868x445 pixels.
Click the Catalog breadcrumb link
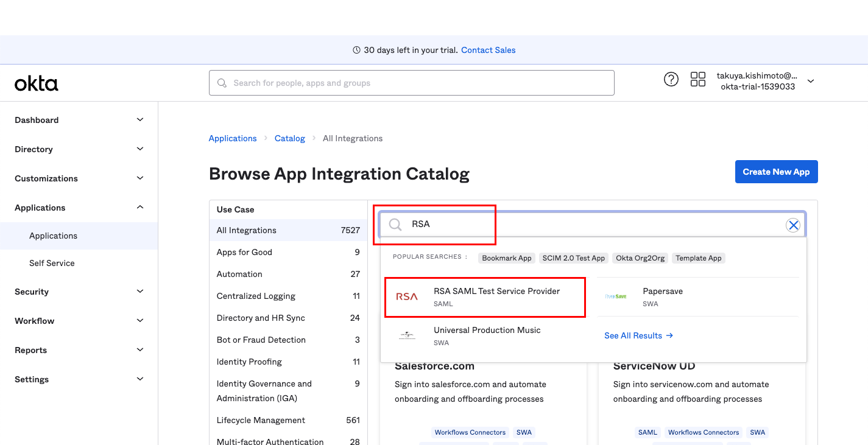[289, 138]
